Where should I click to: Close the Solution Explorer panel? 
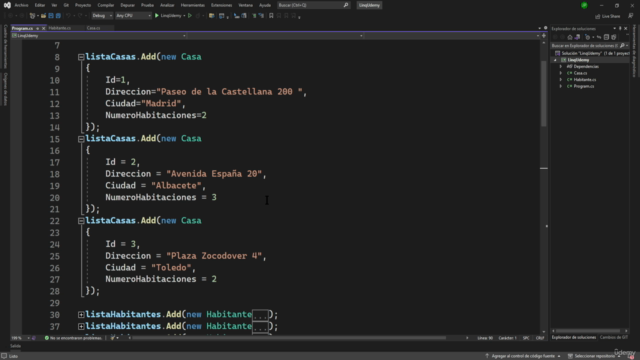[x=626, y=29]
